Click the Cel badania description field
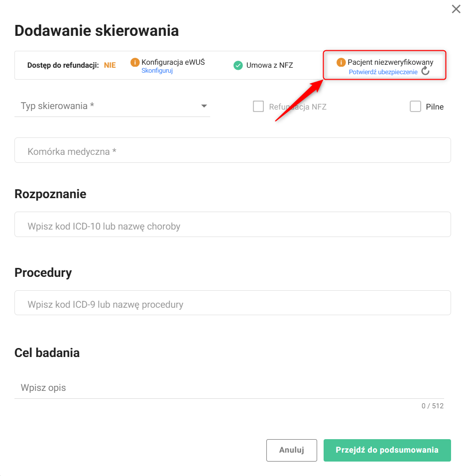 pos(229,387)
